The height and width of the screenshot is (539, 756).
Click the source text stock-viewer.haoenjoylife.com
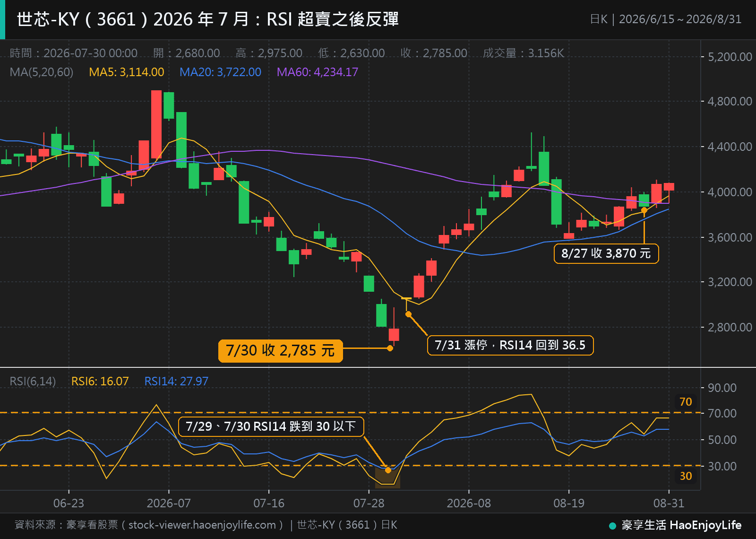click(x=202, y=525)
